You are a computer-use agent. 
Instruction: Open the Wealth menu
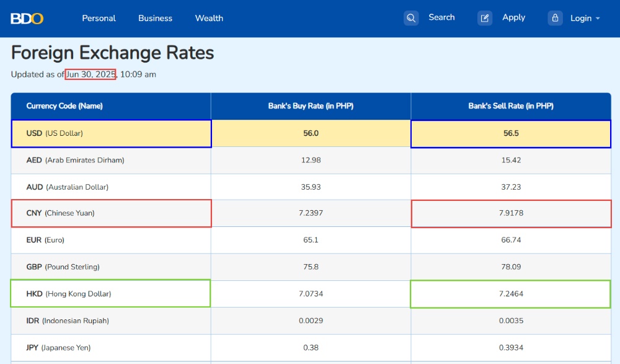coord(209,18)
